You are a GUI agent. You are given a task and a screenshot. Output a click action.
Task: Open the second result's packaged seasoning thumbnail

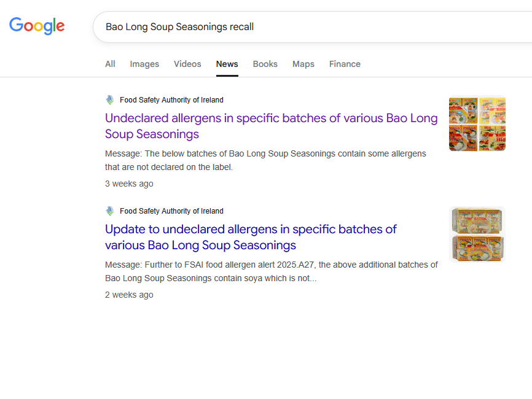coord(477,234)
